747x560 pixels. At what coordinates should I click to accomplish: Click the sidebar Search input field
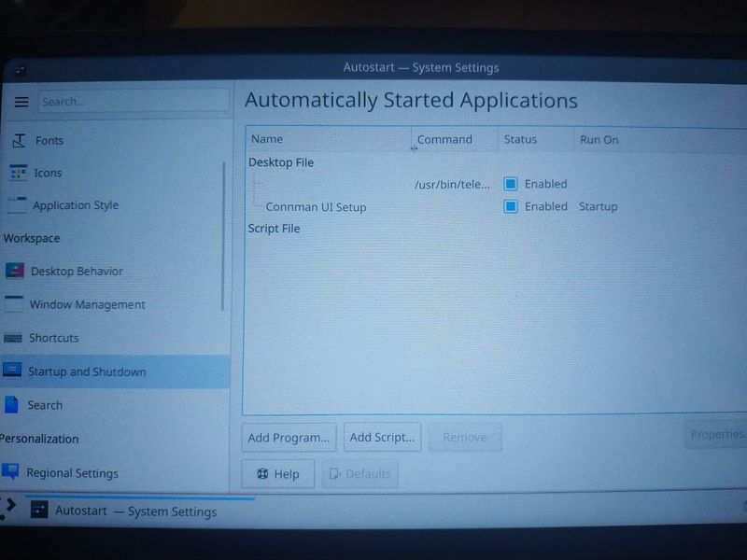133,101
